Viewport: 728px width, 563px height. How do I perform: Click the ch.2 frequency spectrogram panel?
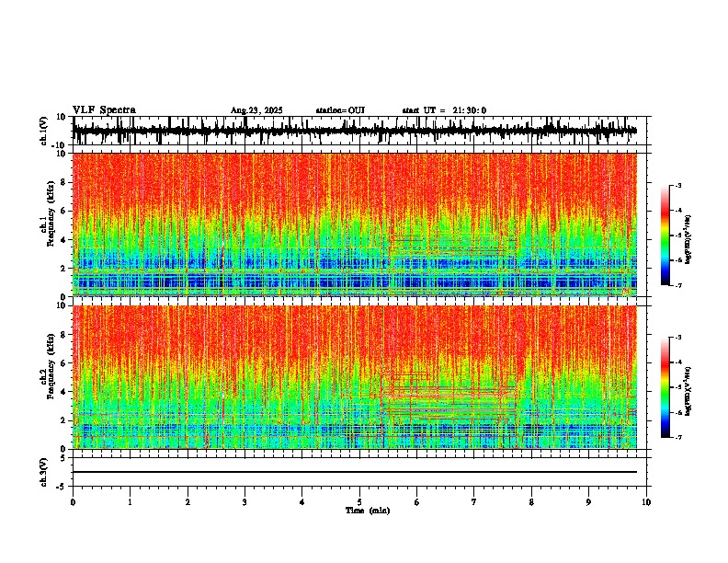pos(355,377)
